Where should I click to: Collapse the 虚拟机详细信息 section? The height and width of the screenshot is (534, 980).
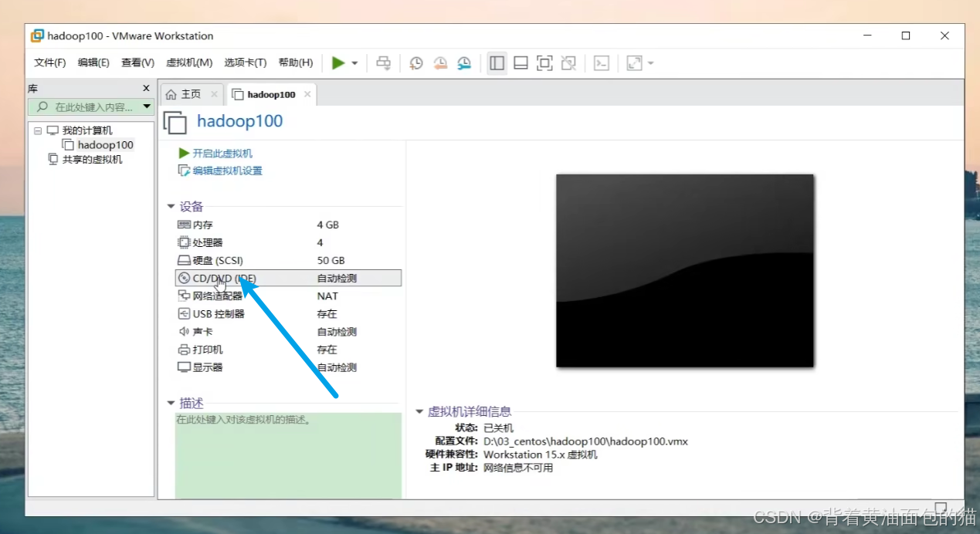[x=419, y=412]
